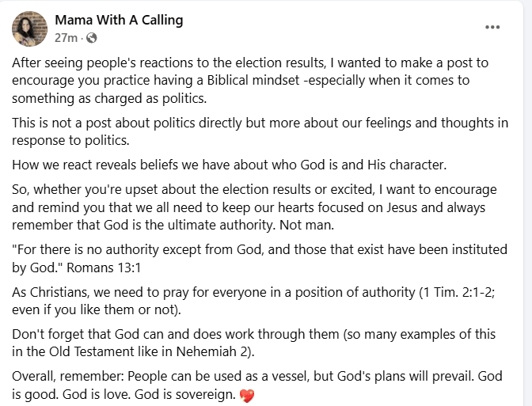
Task: Click the 'Biblical mindset' phrase in first paragraph
Action: click(x=253, y=81)
